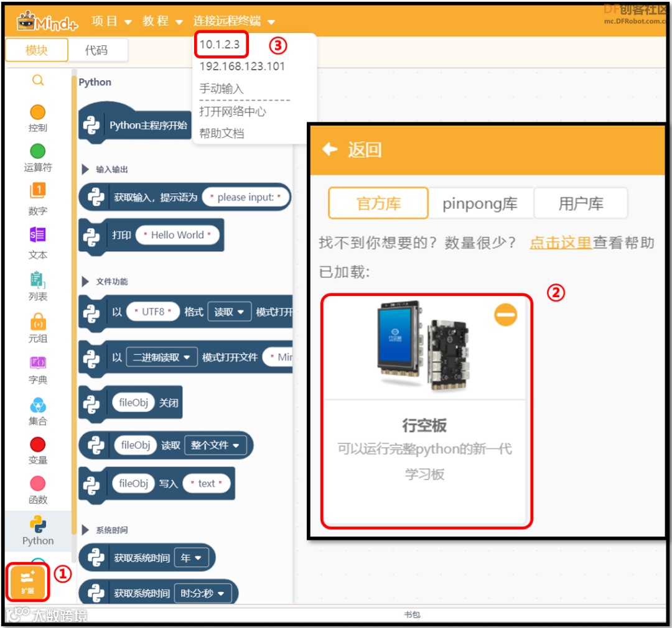Collapse the 输入输出 section
The height and width of the screenshot is (628, 672).
click(x=85, y=169)
